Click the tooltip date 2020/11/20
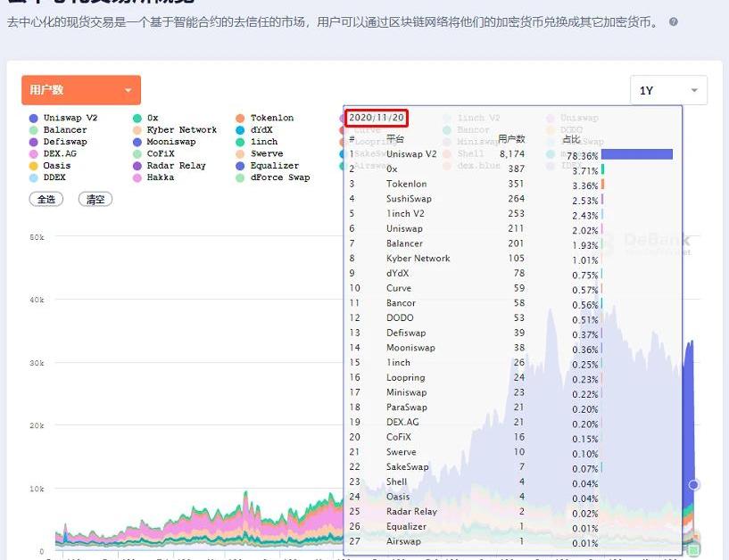Viewport: 729px width, 560px height. click(x=377, y=118)
